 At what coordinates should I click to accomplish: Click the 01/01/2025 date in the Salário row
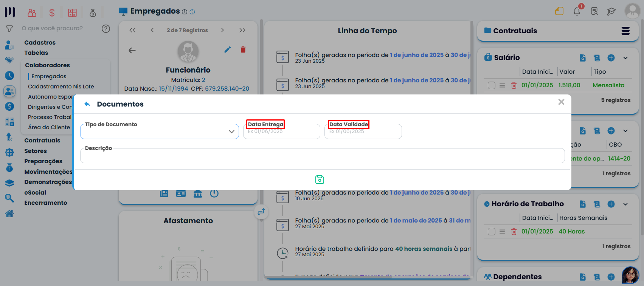[537, 85]
